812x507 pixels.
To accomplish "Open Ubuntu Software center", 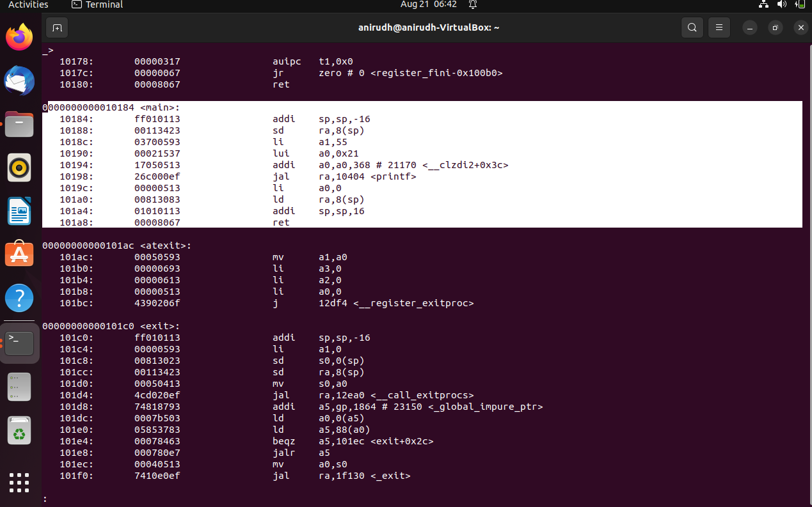I will pos(19,254).
